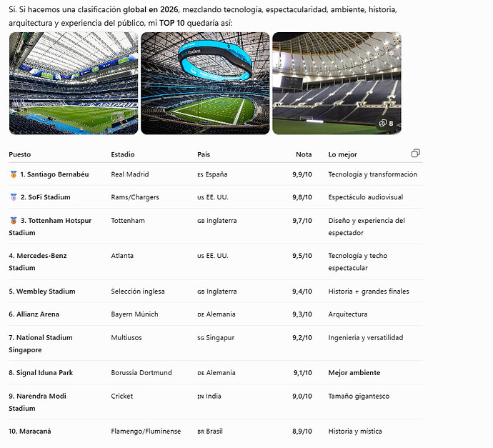Open the Tottenham Hotspur Stadium photo
Image resolution: width=493 pixels, height=448 pixels.
coord(337,84)
